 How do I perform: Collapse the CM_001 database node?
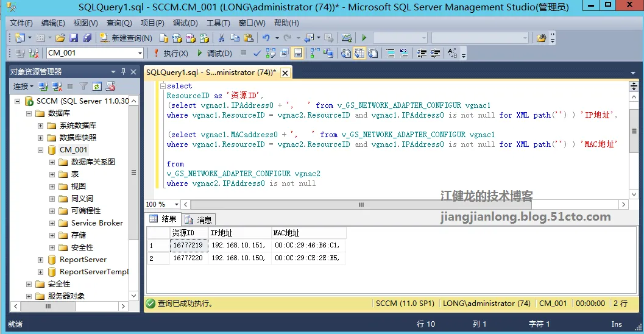pyautogui.click(x=40, y=150)
